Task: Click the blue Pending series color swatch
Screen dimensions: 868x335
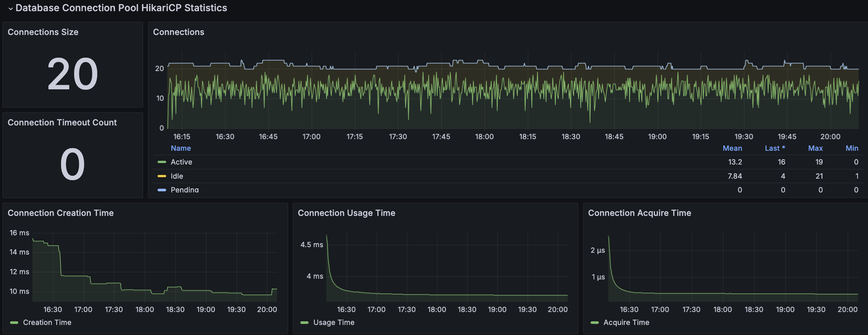Action: (x=162, y=190)
